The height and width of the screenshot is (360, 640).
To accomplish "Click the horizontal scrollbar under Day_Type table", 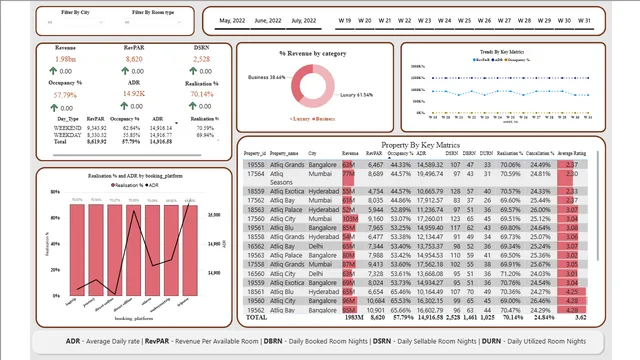I will pyautogui.click(x=127, y=155).
